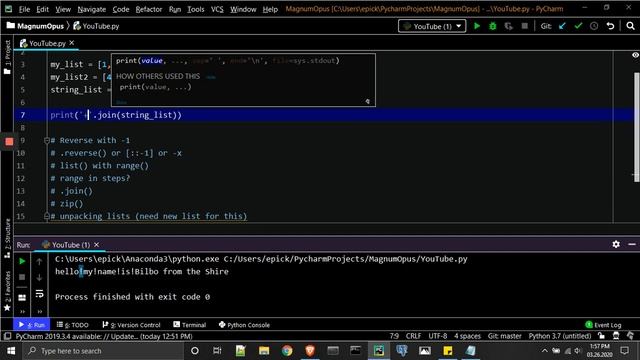Image resolution: width=640 pixels, height=360 pixels.
Task: Open the Project tool window sidebar tab
Action: tap(7, 57)
